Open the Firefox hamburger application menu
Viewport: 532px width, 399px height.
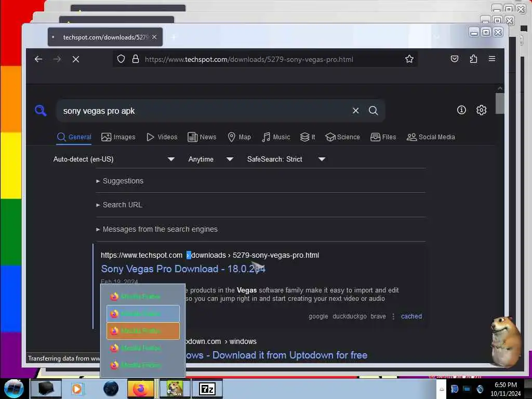coord(491,59)
